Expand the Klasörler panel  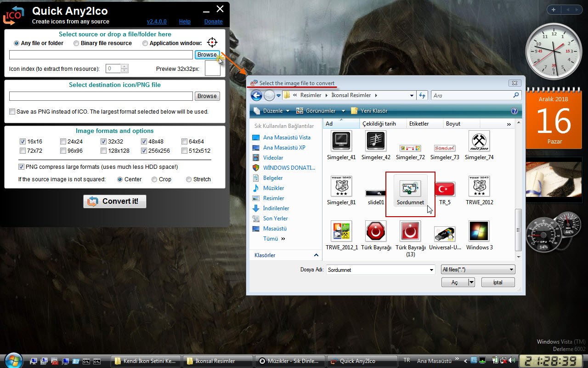(x=287, y=255)
